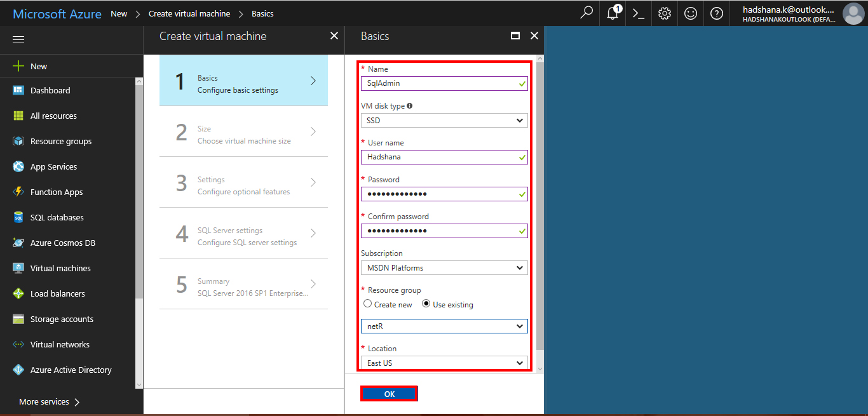Screen dimensions: 868x416
Task: Select the Create new resource group radio
Action: (x=367, y=304)
